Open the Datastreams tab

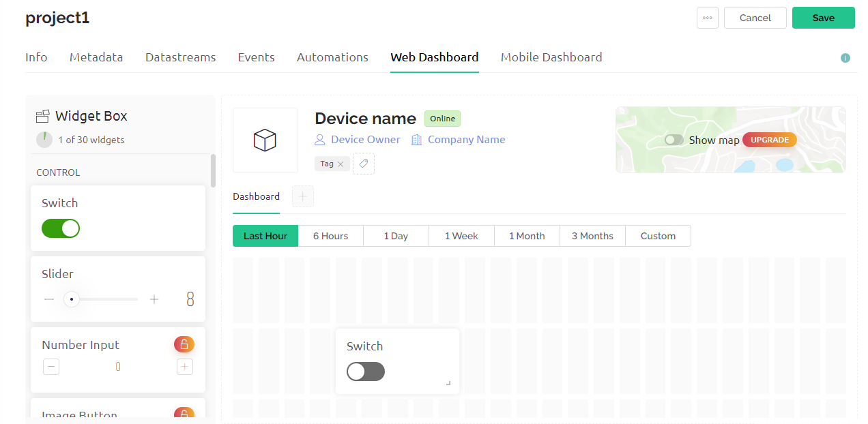(x=181, y=57)
